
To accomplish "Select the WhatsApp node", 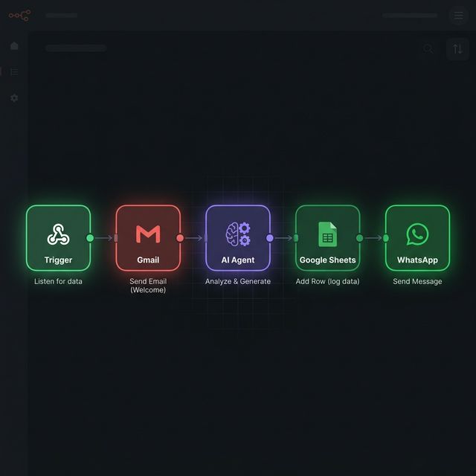I will [417, 238].
